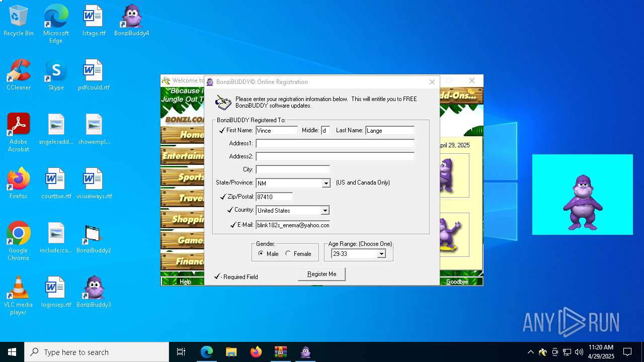Expand the State/Province dropdown
The image size is (644, 362).
[326, 184]
